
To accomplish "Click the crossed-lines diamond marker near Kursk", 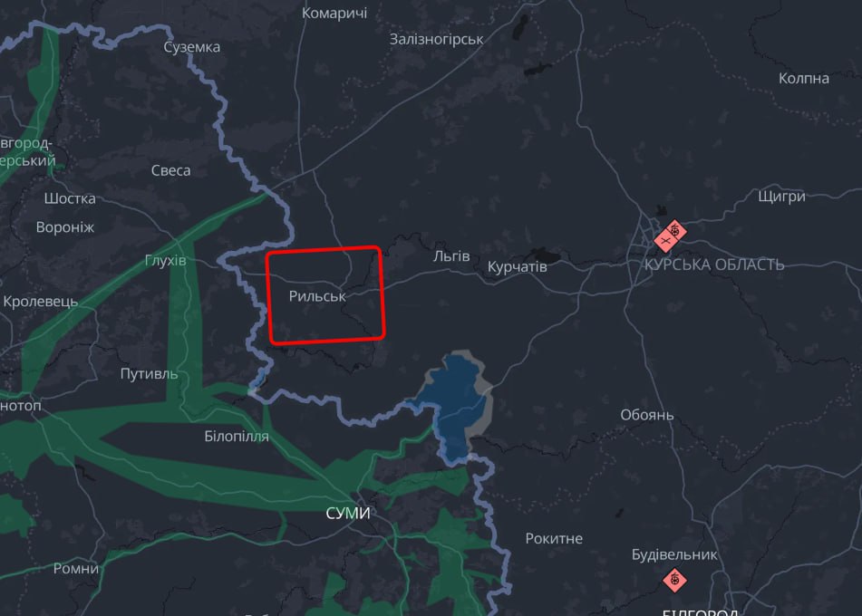I will (x=665, y=241).
